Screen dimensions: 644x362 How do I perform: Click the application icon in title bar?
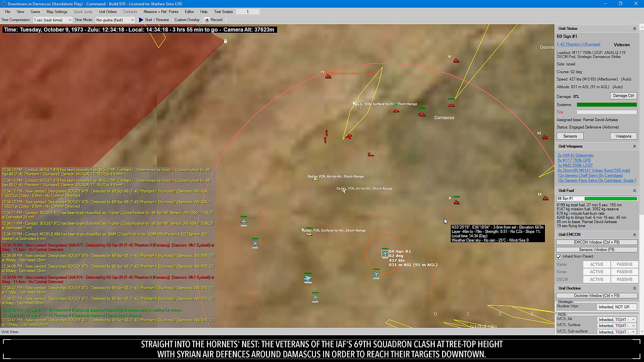point(3,4)
